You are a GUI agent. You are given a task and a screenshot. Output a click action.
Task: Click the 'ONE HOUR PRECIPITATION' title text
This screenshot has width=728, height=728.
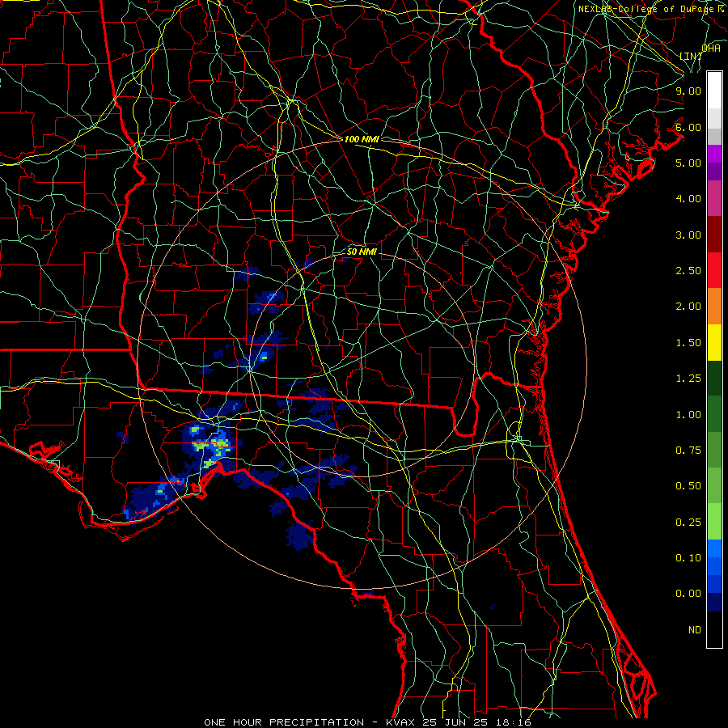[x=284, y=722]
